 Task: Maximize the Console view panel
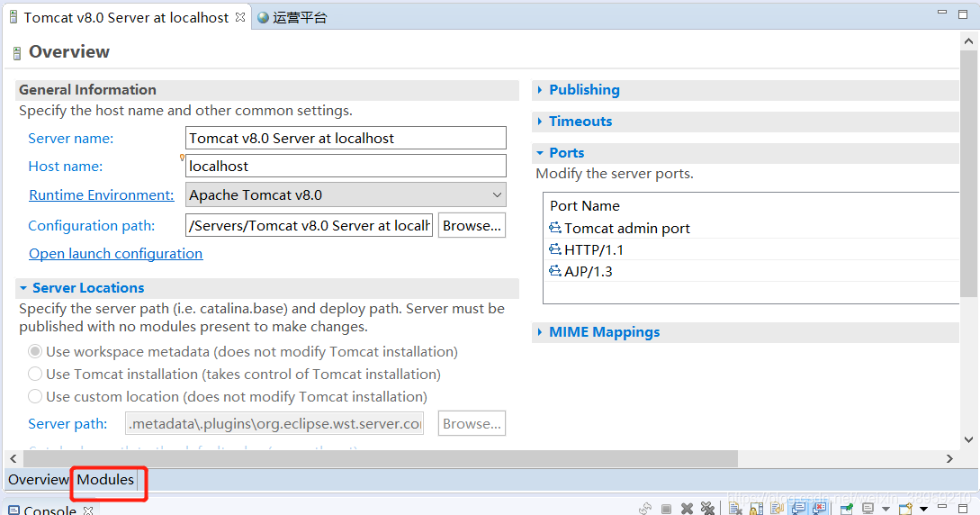[963, 509]
